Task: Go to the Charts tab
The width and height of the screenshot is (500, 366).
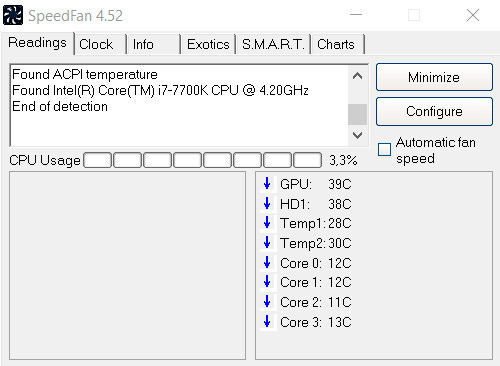Action: click(338, 44)
